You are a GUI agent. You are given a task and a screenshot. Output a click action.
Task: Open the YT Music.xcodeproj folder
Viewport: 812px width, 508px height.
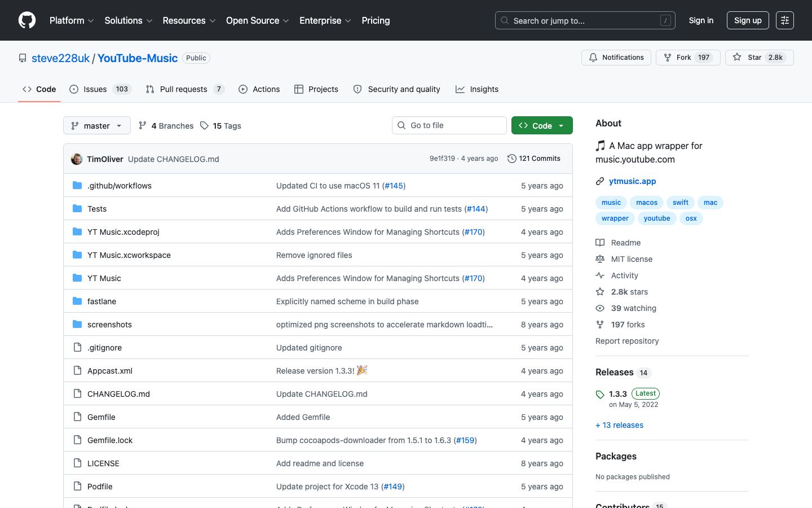point(123,232)
